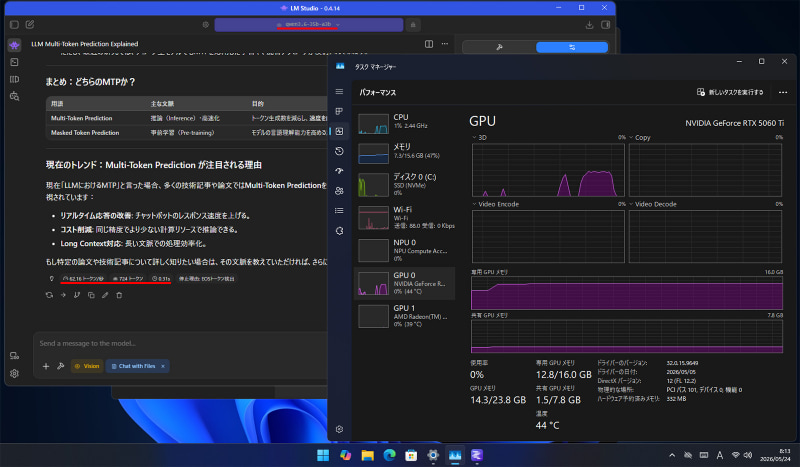Toggle LM Studio right sidebar panel icon
The width and height of the screenshot is (800, 467).
click(606, 24)
